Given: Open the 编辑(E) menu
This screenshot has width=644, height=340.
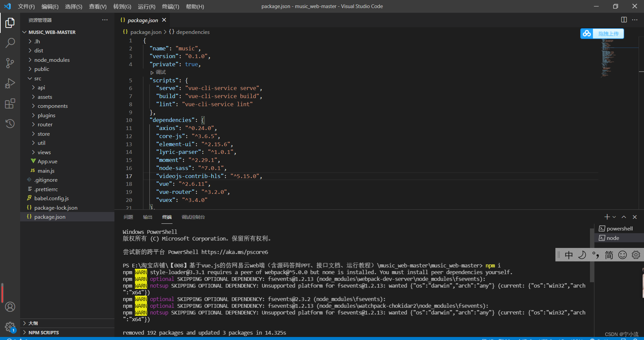Looking at the screenshot, I should (x=50, y=6).
